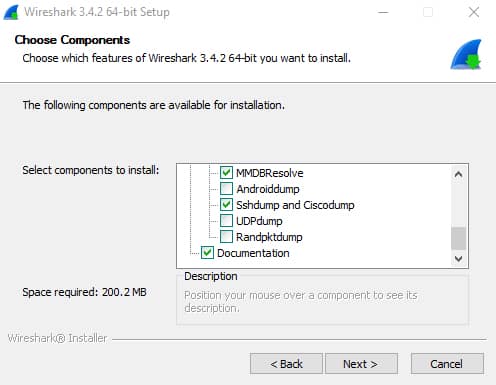This screenshot has height=385, width=496.
Task: Uncheck the Documentation checkbox
Action: (x=207, y=253)
